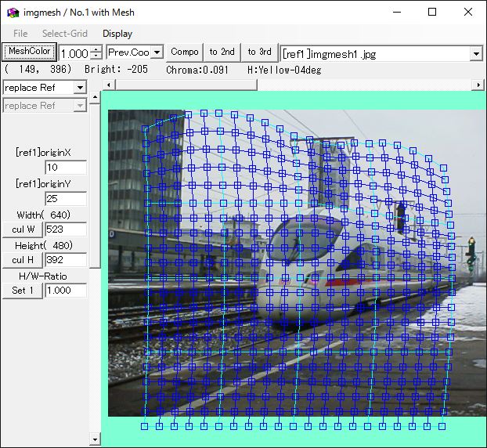Image resolution: width=487 pixels, height=448 pixels.
Task: Click the imgmesh app icon in title bar
Action: coord(13,13)
